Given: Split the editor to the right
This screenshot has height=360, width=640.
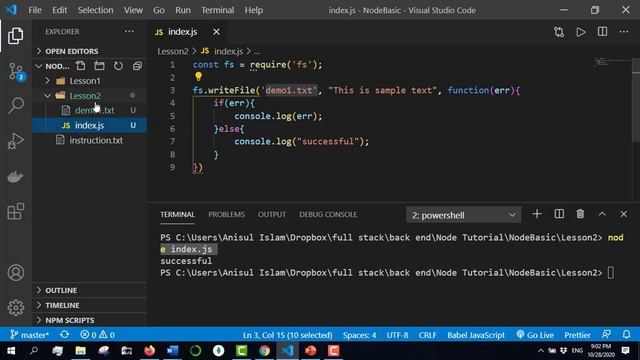Looking at the screenshot, I should (x=602, y=32).
